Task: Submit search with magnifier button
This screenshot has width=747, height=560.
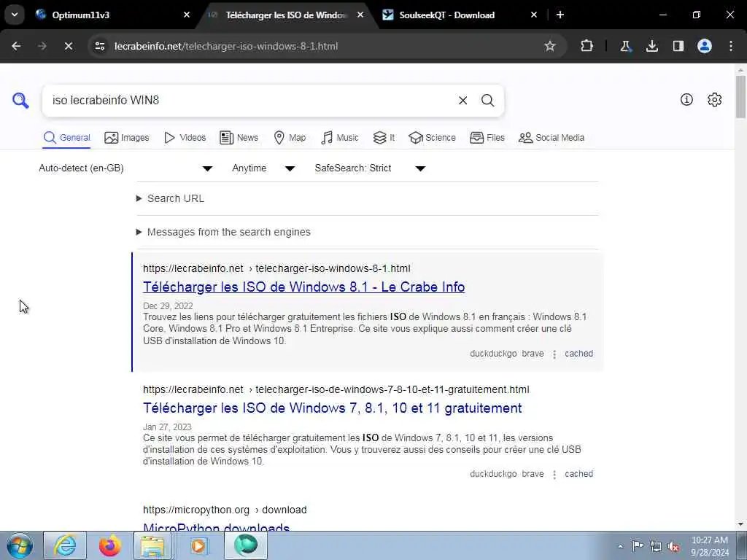Action: (x=487, y=101)
